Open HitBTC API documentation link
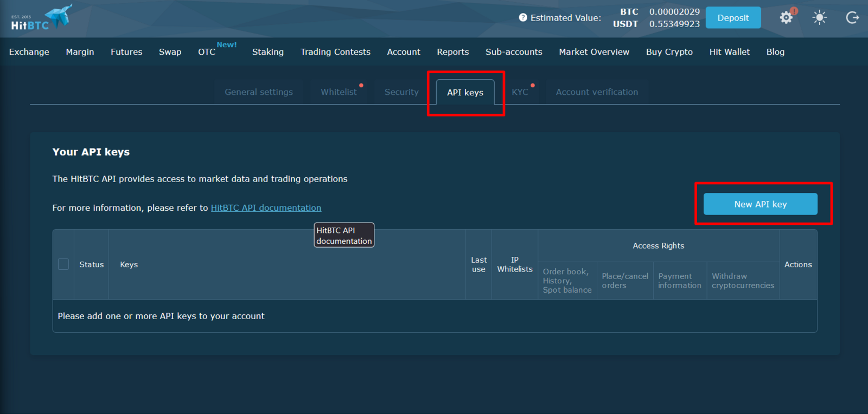 pos(266,208)
